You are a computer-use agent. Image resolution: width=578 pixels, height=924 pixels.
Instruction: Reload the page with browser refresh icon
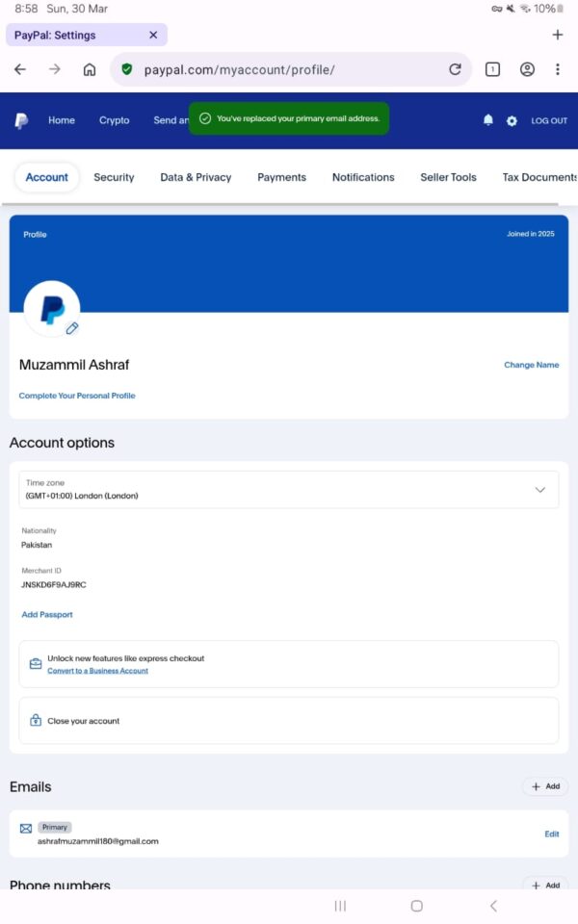[x=455, y=69]
